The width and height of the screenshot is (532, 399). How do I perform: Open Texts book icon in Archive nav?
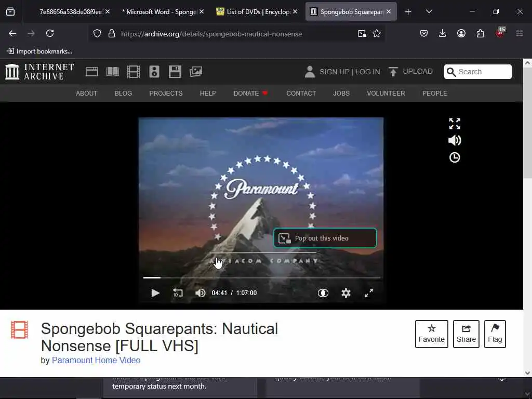113,72
